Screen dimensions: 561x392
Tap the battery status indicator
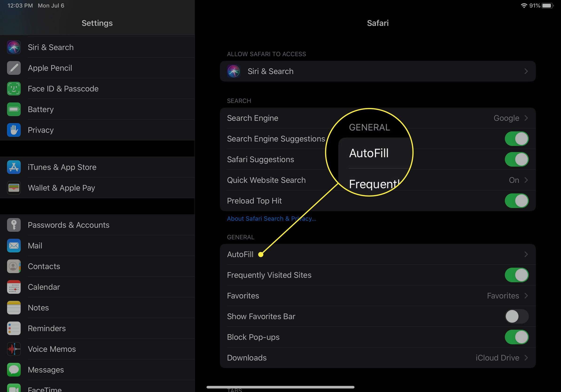pos(548,5)
